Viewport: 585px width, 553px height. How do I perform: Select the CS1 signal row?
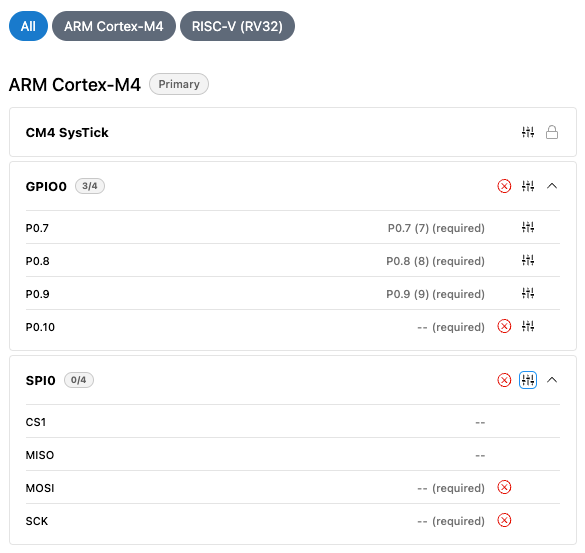[x=292, y=422]
